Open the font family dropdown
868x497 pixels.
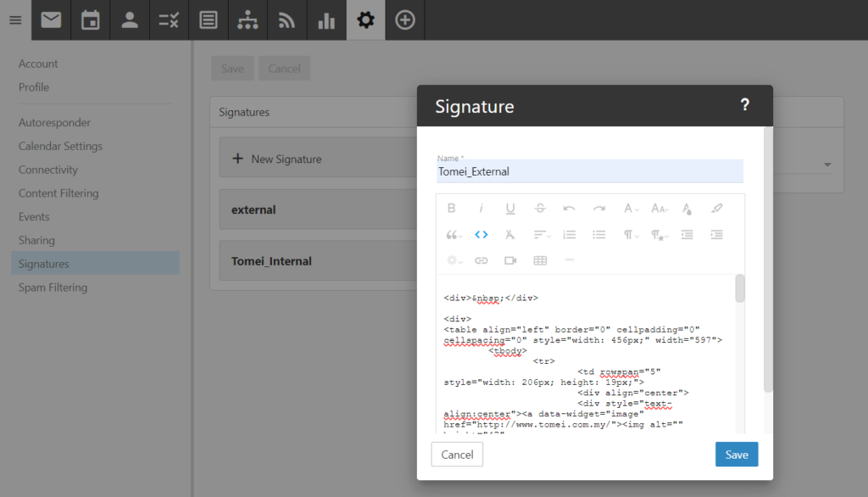point(630,209)
